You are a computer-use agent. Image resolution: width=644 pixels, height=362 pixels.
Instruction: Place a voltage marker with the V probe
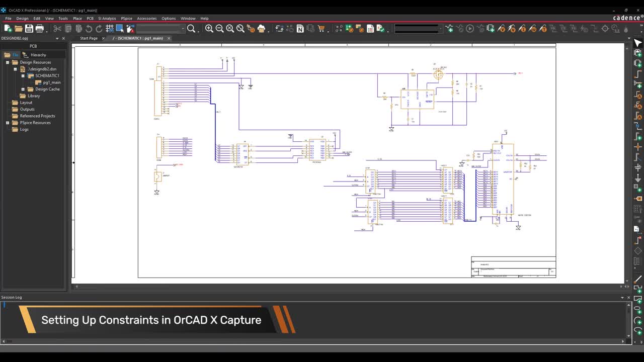501,29
